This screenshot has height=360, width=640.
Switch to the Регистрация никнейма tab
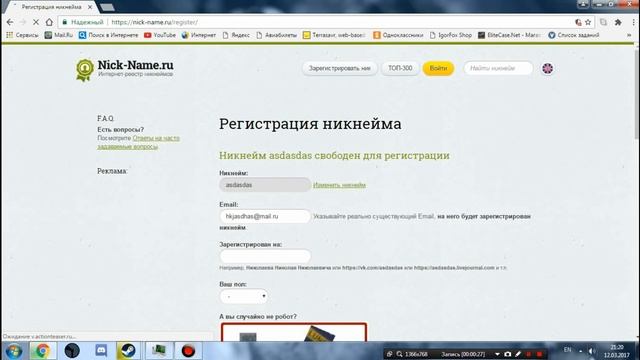51,7
